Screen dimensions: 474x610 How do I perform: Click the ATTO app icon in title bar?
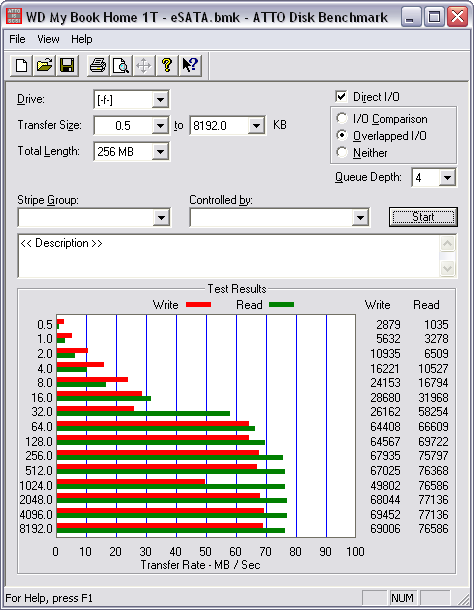tap(14, 16)
